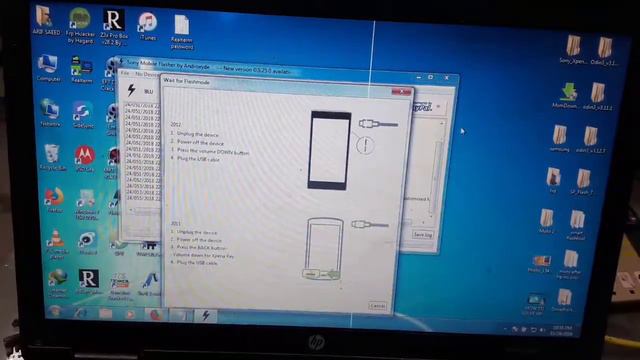The height and width of the screenshot is (360, 640).
Task: Click the horizontal scrollbar below Flashtool log
Action: pyautogui.click(x=146, y=211)
